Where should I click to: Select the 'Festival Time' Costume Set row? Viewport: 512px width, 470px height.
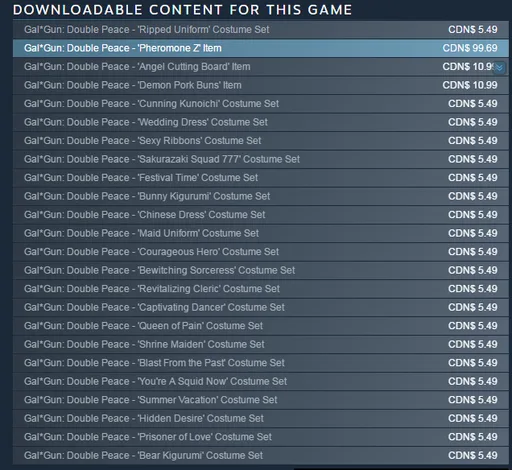tap(261, 178)
